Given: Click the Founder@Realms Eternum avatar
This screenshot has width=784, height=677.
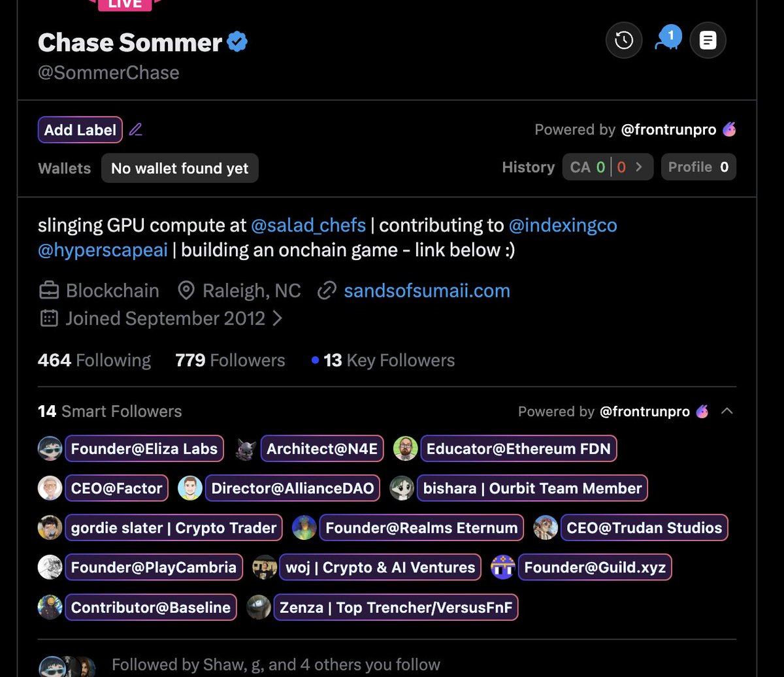Looking at the screenshot, I should tap(304, 527).
